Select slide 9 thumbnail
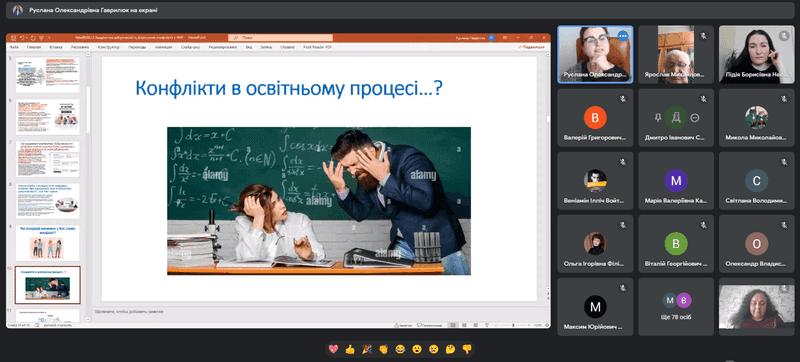This screenshot has width=800, height=362. 47,243
